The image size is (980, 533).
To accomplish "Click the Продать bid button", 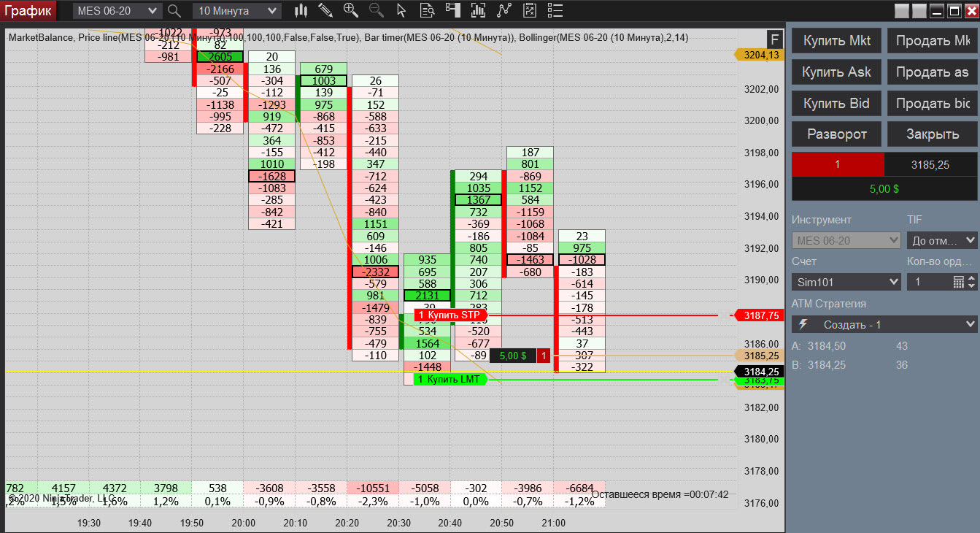I will (x=933, y=104).
